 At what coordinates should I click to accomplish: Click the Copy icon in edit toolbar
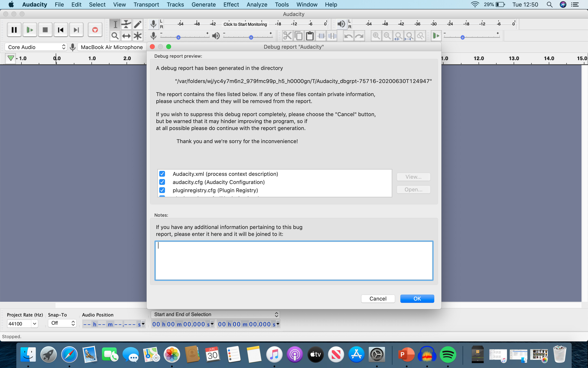click(299, 36)
